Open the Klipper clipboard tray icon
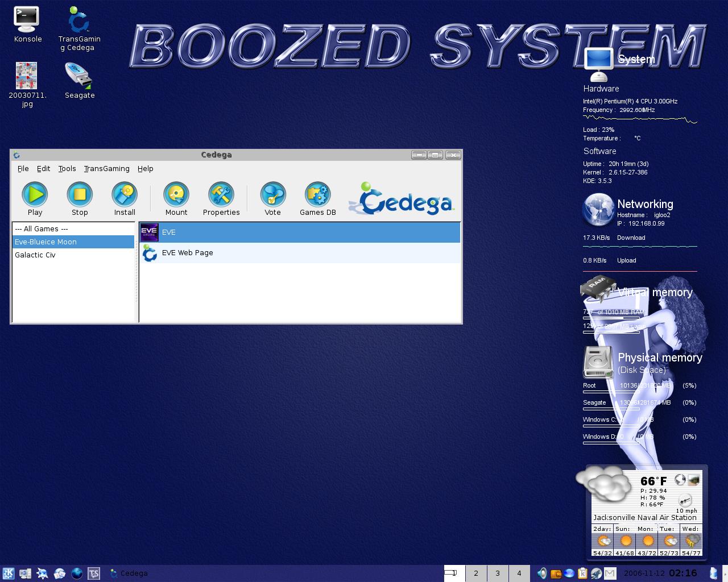This screenshot has height=582, width=728. click(582, 573)
